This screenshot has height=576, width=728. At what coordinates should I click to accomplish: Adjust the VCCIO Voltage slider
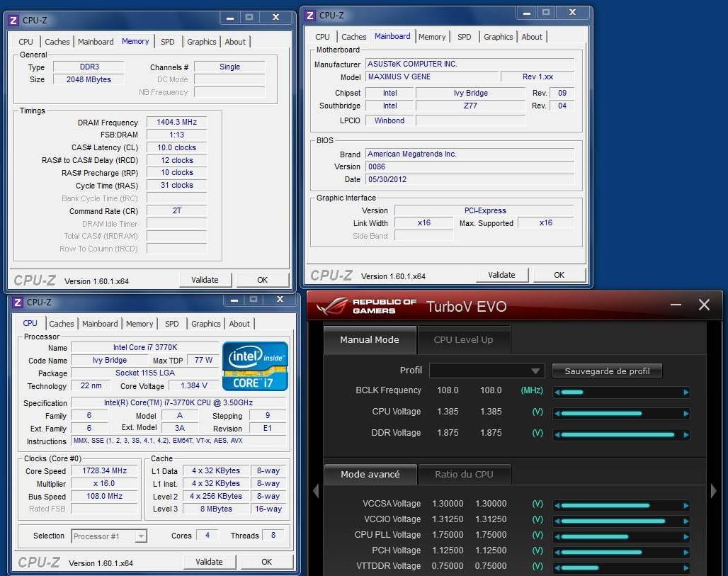click(x=621, y=521)
